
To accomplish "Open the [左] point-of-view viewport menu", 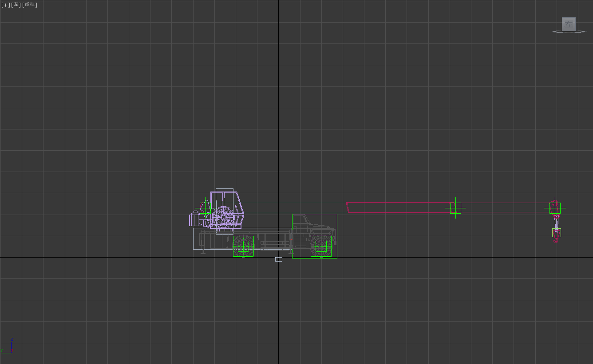I will 16,5.
